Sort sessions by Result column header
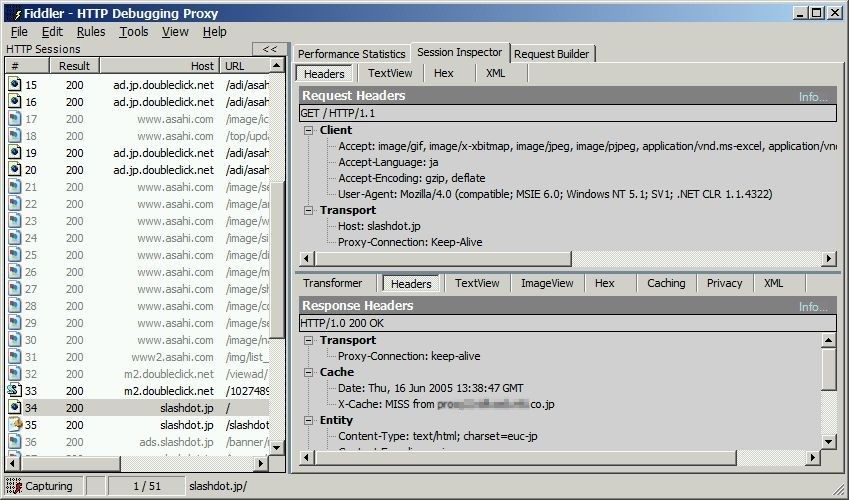The width and height of the screenshot is (849, 500). [x=75, y=66]
